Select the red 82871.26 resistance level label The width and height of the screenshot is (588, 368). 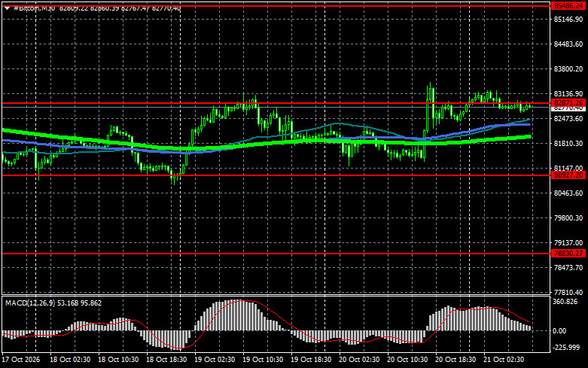tap(568, 102)
